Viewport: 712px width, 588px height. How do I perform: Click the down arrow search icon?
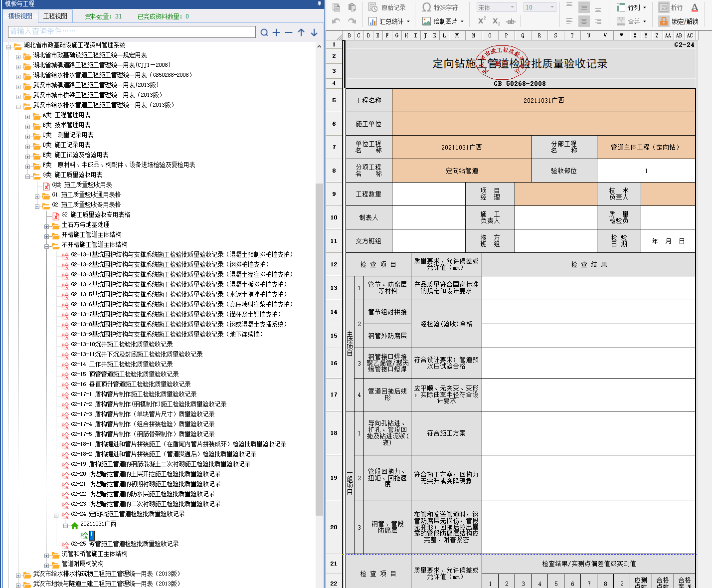[x=314, y=32]
